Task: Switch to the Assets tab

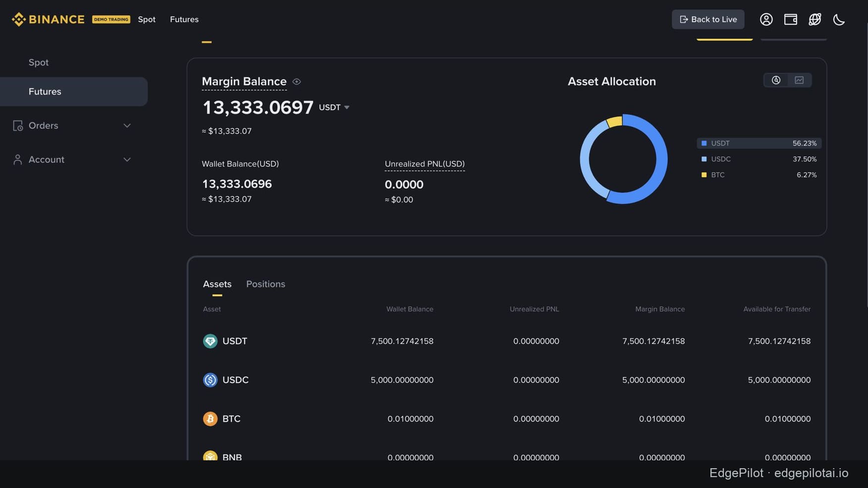Action: (217, 284)
